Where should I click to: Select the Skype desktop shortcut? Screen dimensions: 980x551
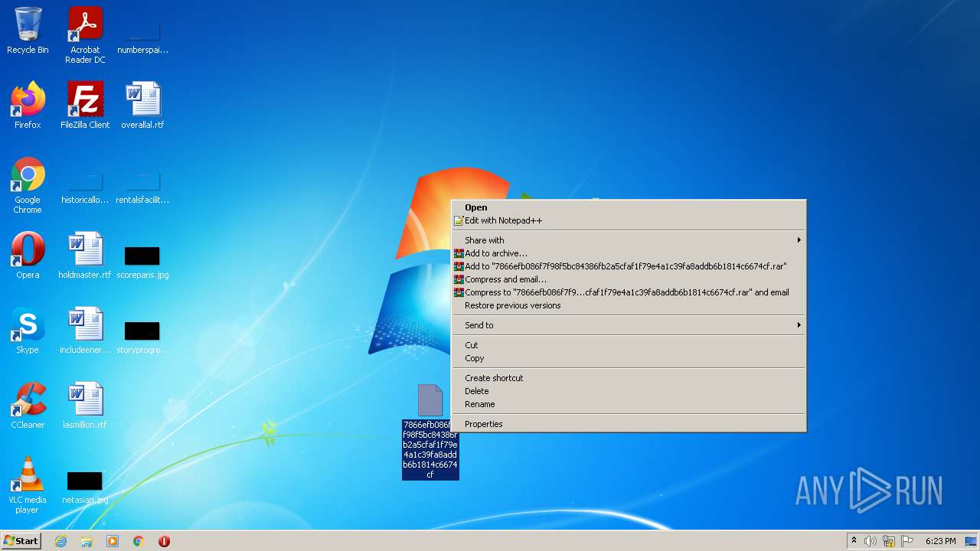point(28,331)
